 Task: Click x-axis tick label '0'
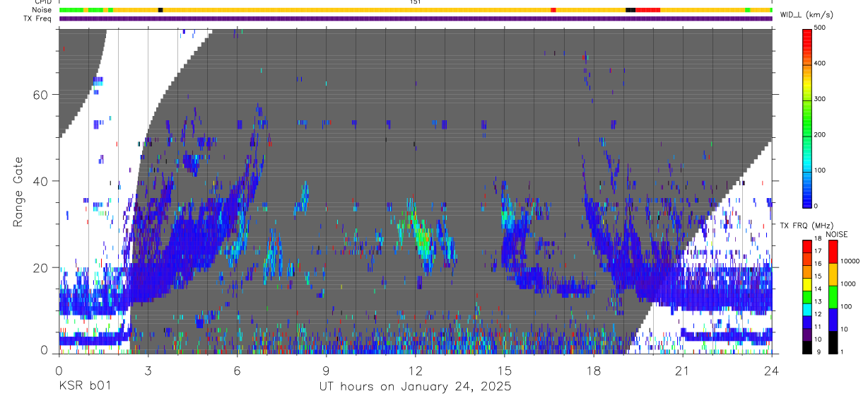(x=59, y=371)
